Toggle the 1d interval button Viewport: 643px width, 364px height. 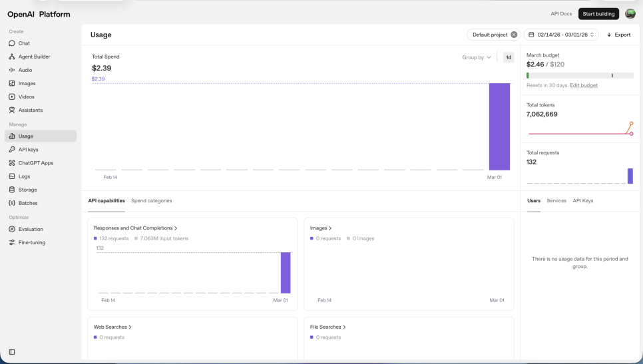509,57
